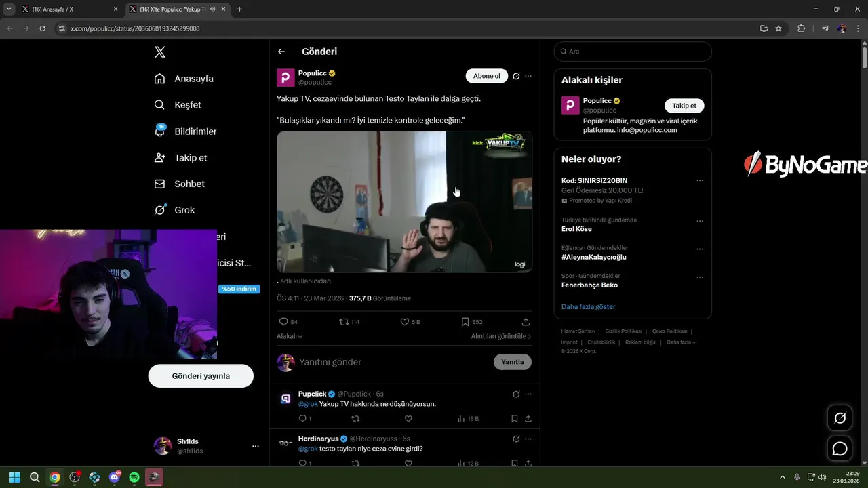The width and height of the screenshot is (868, 488).
Task: Open Keşfet search page
Action: click(x=178, y=105)
